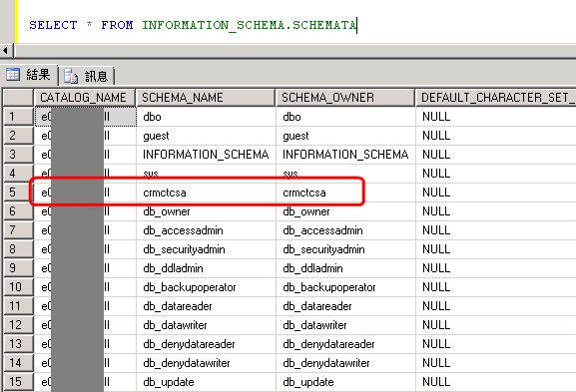Click 'db_denydatareader' in SCHEMA_NAME column
The width and height of the screenshot is (576, 392).
coord(189,344)
